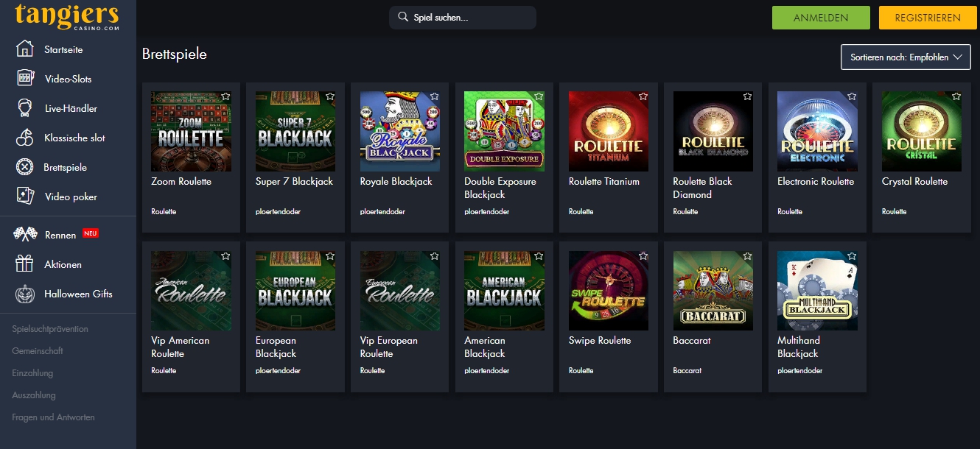Open Fragen und Antworten link
Screen dimensions: 980x449
tap(53, 417)
